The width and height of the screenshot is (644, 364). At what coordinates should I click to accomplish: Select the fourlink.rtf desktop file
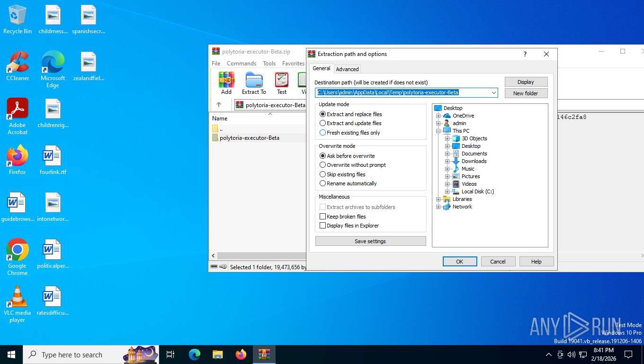click(53, 160)
